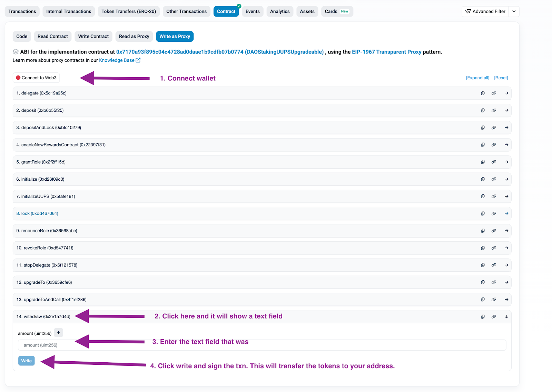Copy method name for withdraw row
552x392 pixels.
(x=483, y=317)
